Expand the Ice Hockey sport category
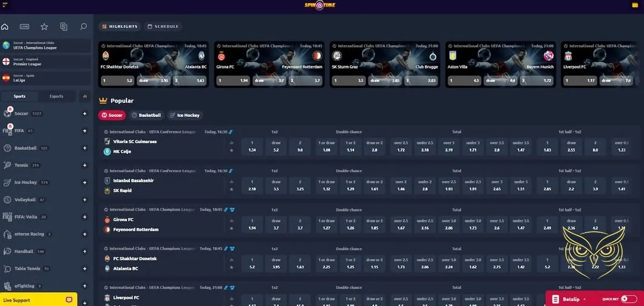This screenshot has width=644, height=306. 84,183
